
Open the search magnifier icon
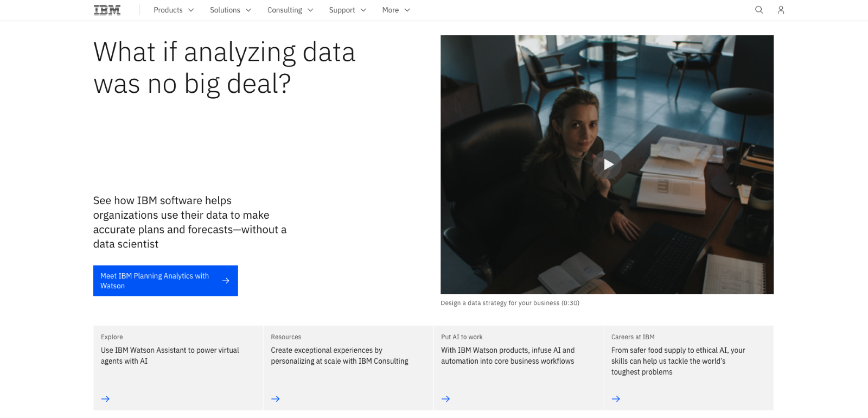(x=759, y=10)
